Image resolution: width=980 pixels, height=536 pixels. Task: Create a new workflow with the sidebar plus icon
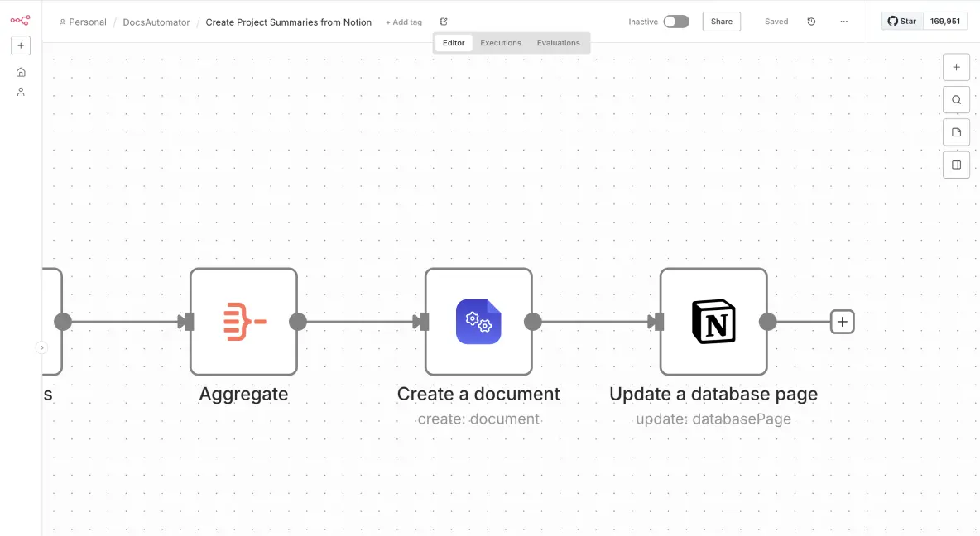pyautogui.click(x=20, y=45)
